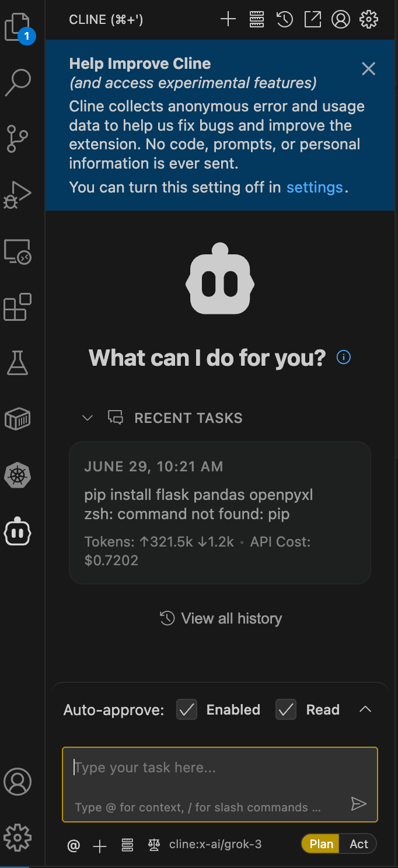Open the settings link in the telemetry banner

click(x=315, y=187)
